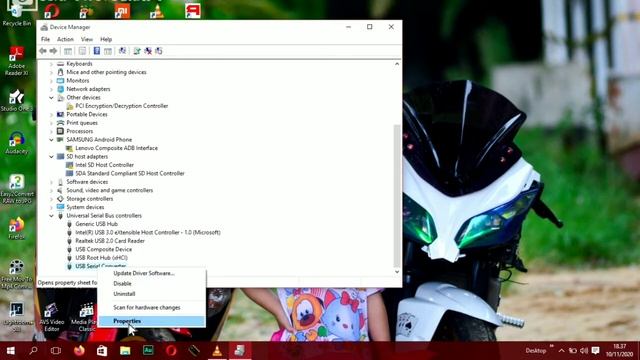Screen dimensions: 640x360
Task: Select Storage controllers category
Action: [89, 199]
